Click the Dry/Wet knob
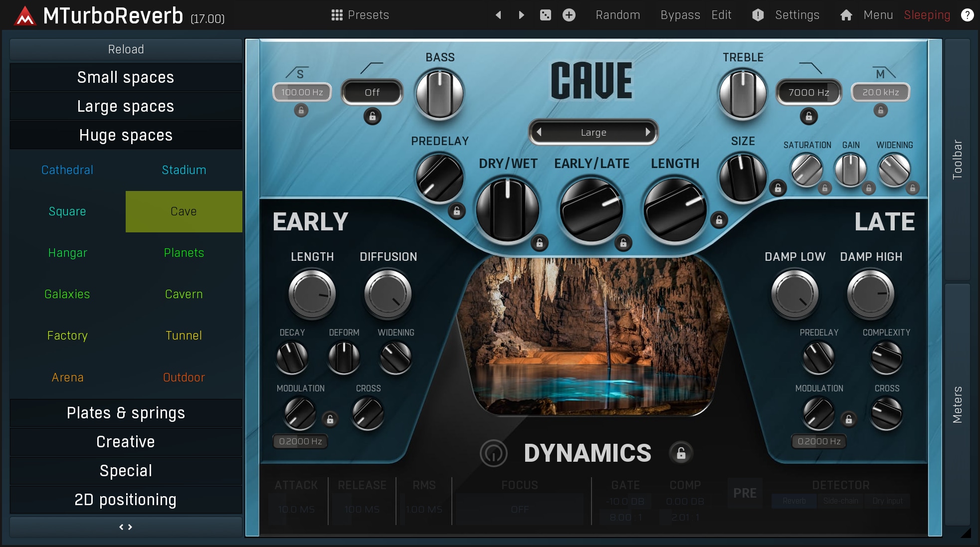980x547 pixels. coord(507,209)
